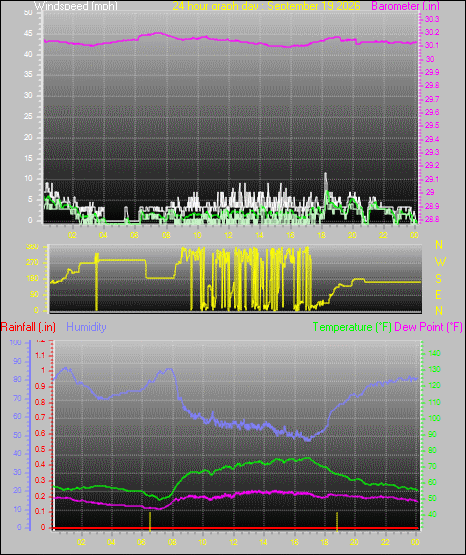Image resolution: width=466 pixels, height=555 pixels.
Task: Click the 28.8 barometer scale value
Action: coord(432,219)
